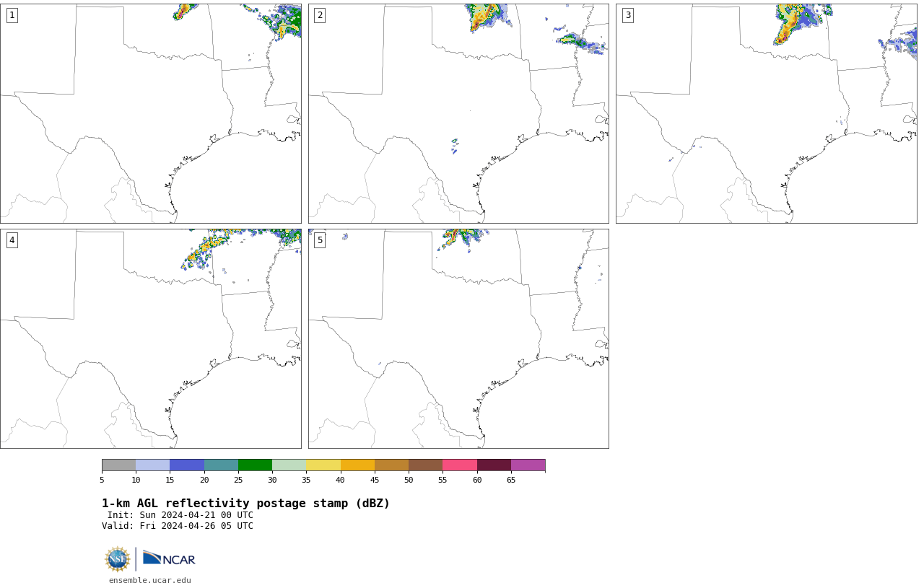Screen dimensions: 924x588
Task: Select the brown 50-55 dBZ swatch
Action: coord(426,465)
